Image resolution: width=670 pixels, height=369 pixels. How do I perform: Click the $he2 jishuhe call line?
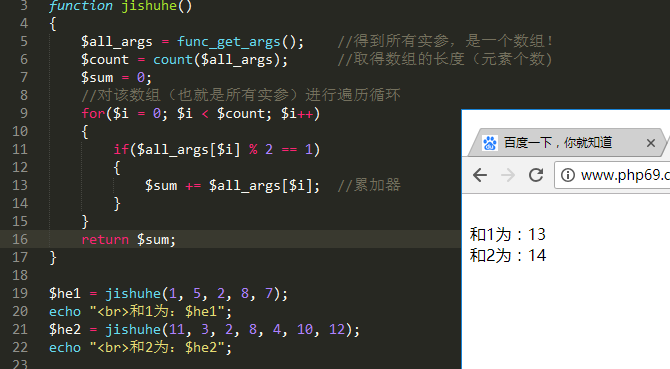tap(205, 329)
